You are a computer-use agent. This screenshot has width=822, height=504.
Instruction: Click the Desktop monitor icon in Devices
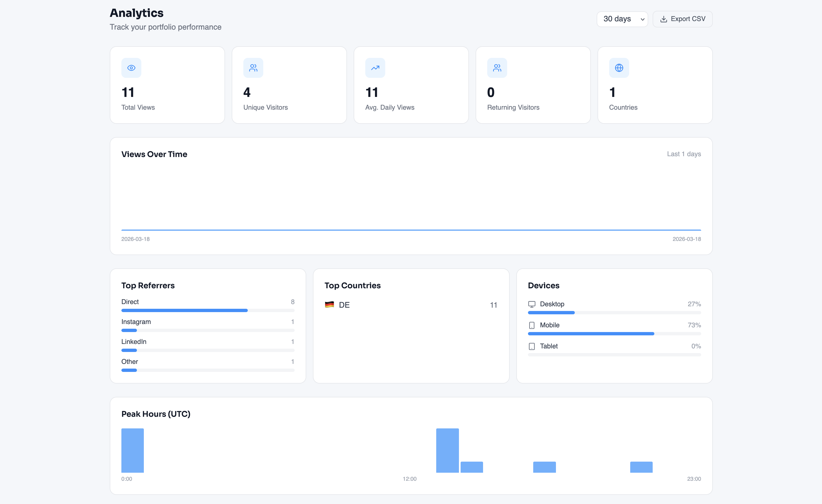click(532, 304)
